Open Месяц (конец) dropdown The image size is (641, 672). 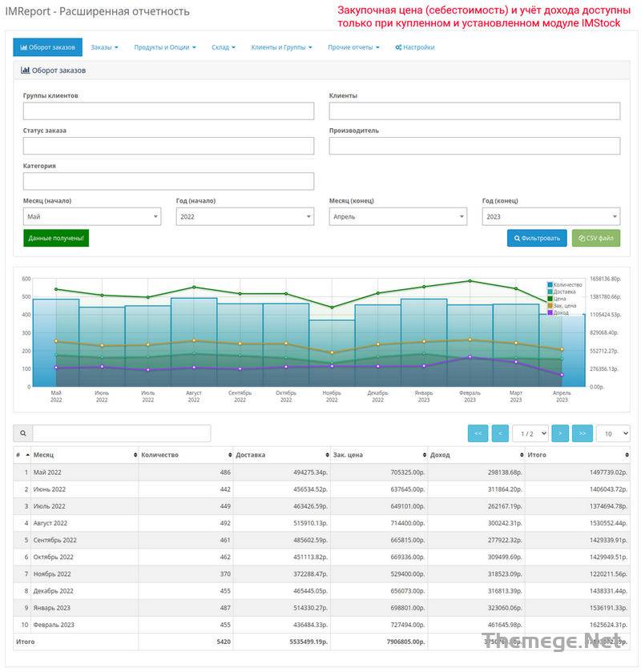coord(398,216)
